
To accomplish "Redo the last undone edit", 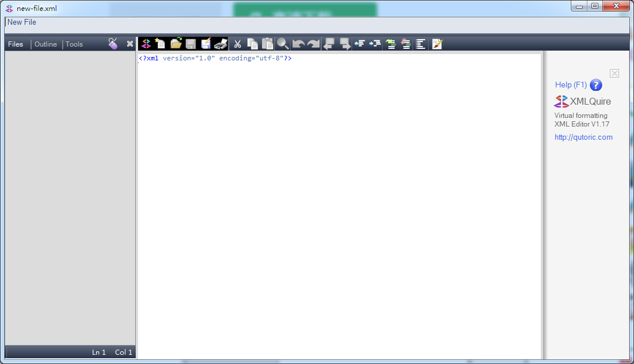I will pos(314,44).
